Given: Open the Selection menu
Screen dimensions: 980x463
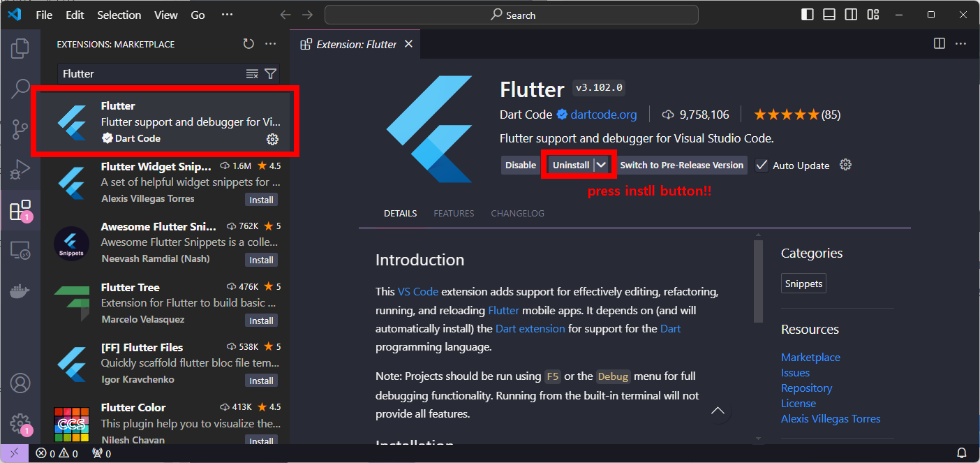Looking at the screenshot, I should (x=119, y=15).
